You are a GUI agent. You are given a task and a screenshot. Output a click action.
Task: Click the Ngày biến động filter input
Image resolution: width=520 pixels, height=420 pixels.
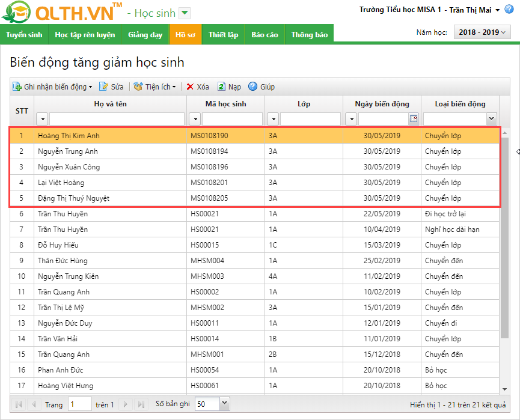pos(384,119)
